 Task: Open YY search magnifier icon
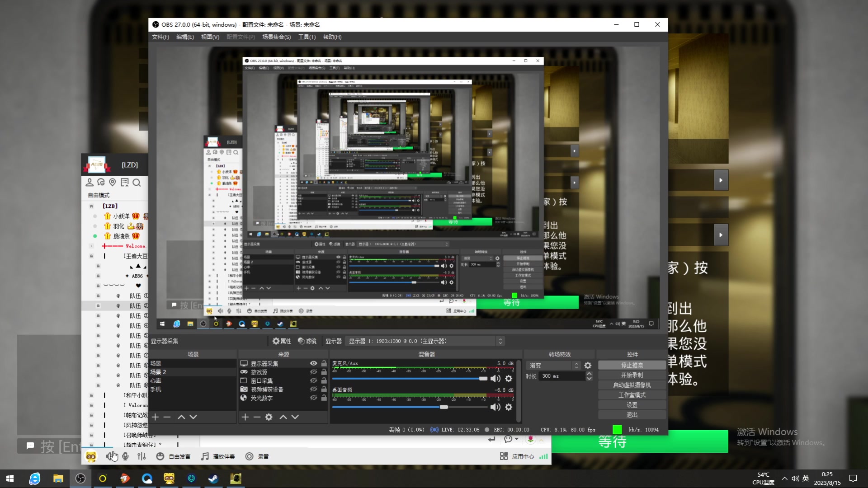click(x=137, y=183)
